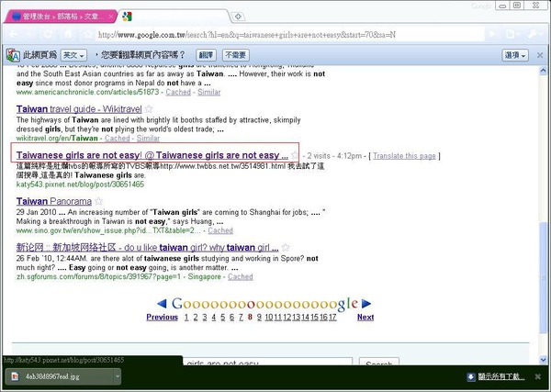The image size is (551, 392).
Task: Click the vertical scrollbar thumb
Action: (x=543, y=275)
